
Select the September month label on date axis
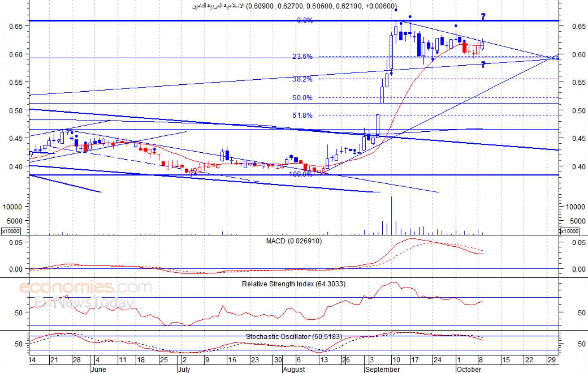pyautogui.click(x=382, y=369)
